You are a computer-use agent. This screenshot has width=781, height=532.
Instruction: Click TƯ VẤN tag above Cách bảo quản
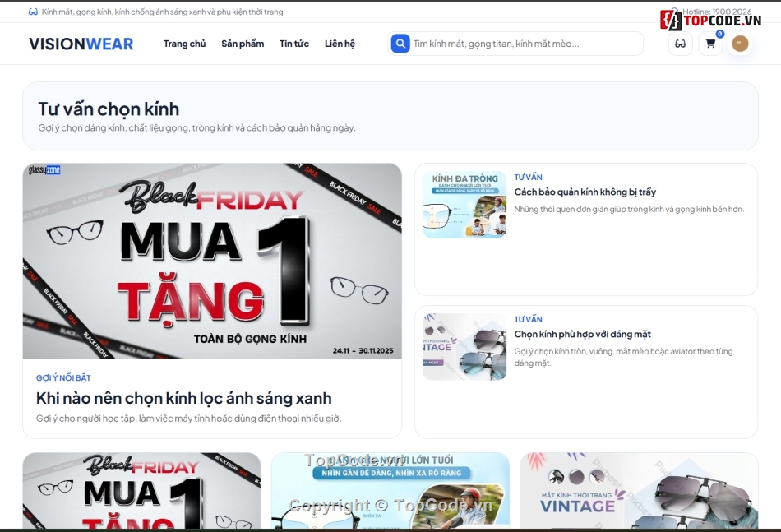pos(528,177)
